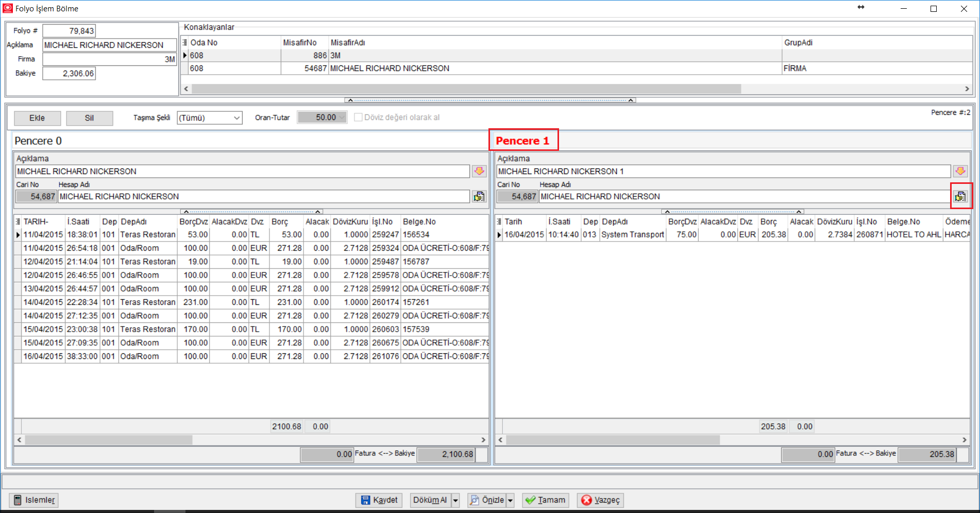The height and width of the screenshot is (513, 980).
Task: Click the Bakiye input field
Action: (x=69, y=74)
